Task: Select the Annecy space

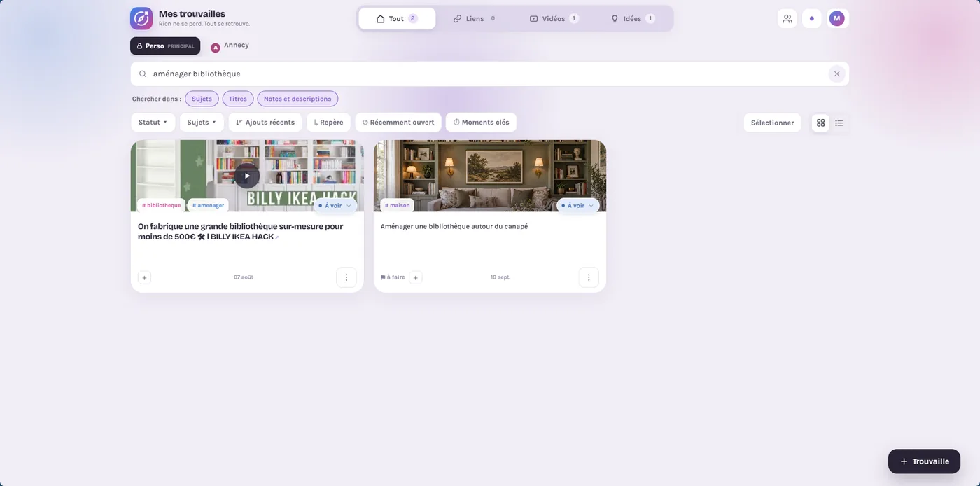Action: click(230, 46)
